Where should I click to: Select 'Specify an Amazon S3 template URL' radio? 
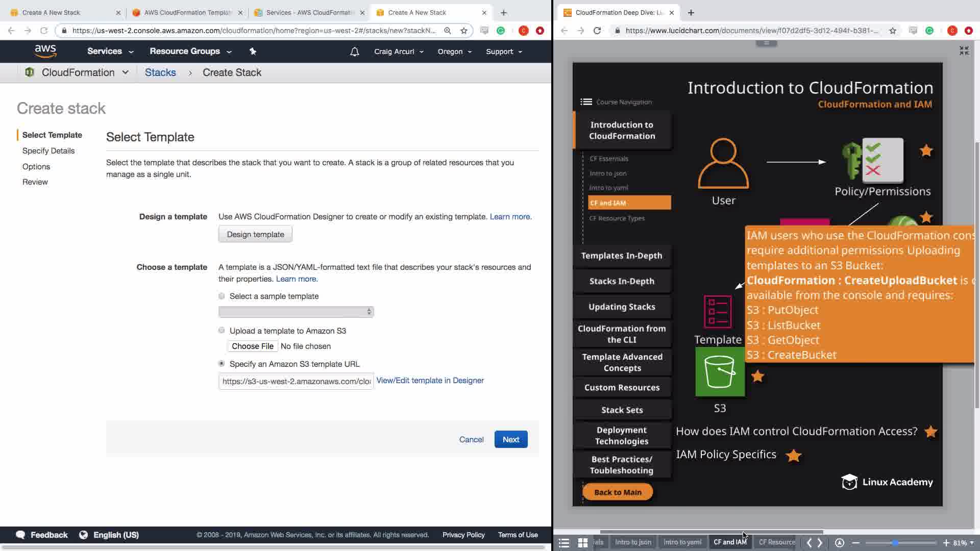(x=222, y=364)
